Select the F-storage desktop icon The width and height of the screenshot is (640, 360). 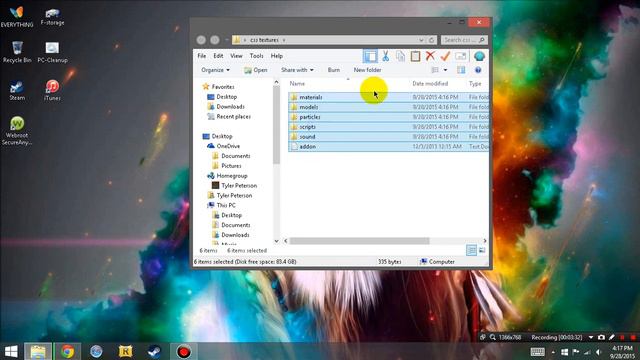[52, 16]
